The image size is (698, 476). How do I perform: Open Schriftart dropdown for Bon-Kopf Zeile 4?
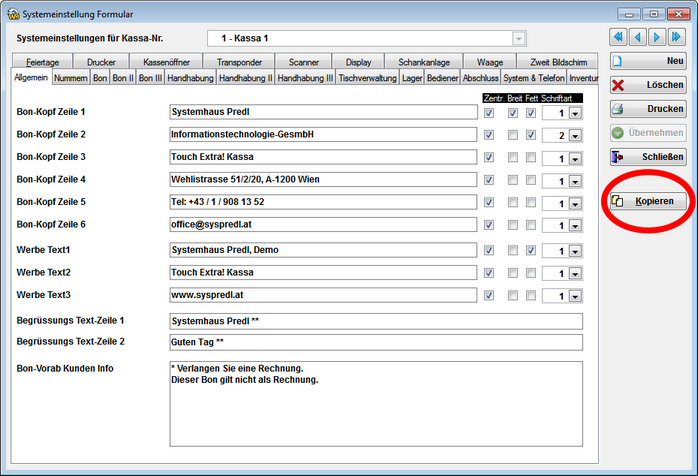(x=575, y=181)
